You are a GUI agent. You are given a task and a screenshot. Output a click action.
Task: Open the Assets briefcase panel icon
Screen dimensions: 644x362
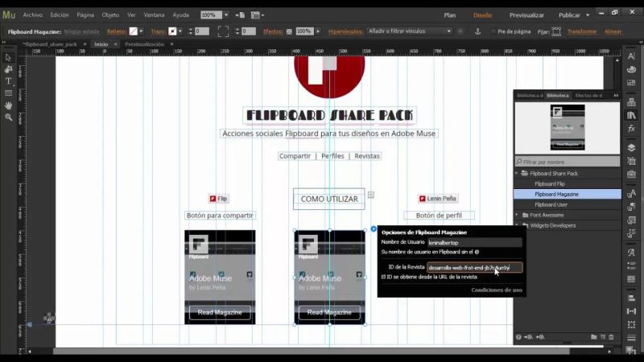click(631, 175)
